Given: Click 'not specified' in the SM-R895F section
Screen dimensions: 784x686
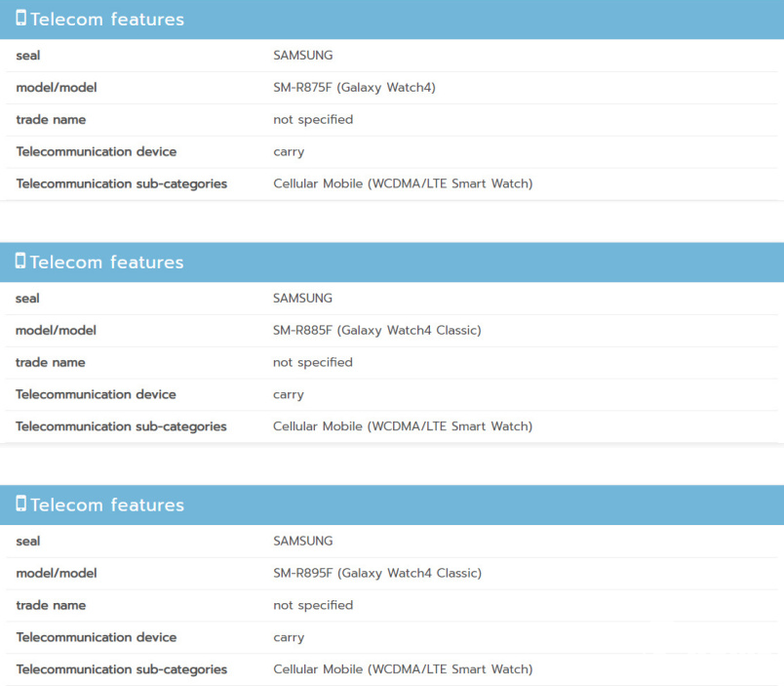Looking at the screenshot, I should (x=312, y=606).
